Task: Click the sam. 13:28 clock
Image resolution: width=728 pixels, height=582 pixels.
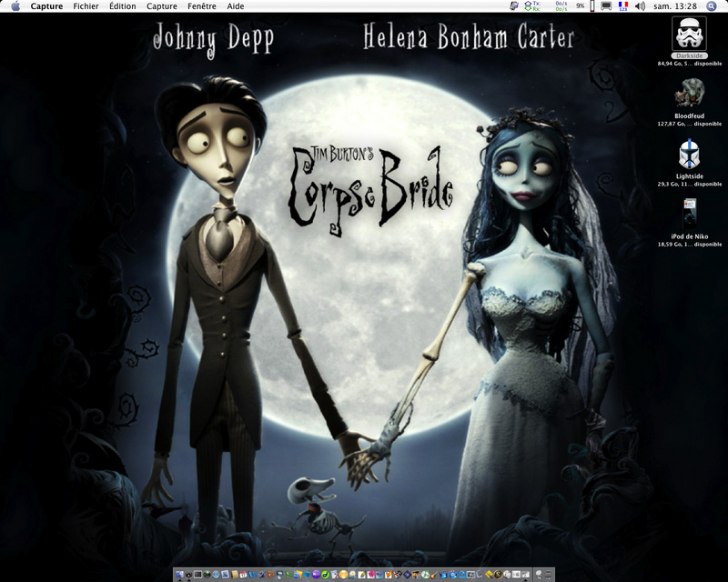Action: [675, 6]
